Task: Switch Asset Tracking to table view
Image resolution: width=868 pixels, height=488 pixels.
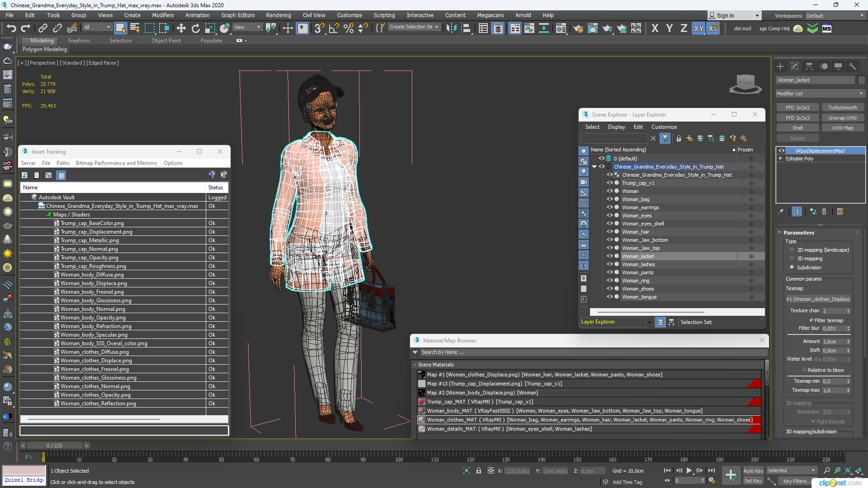Action: 61,175
